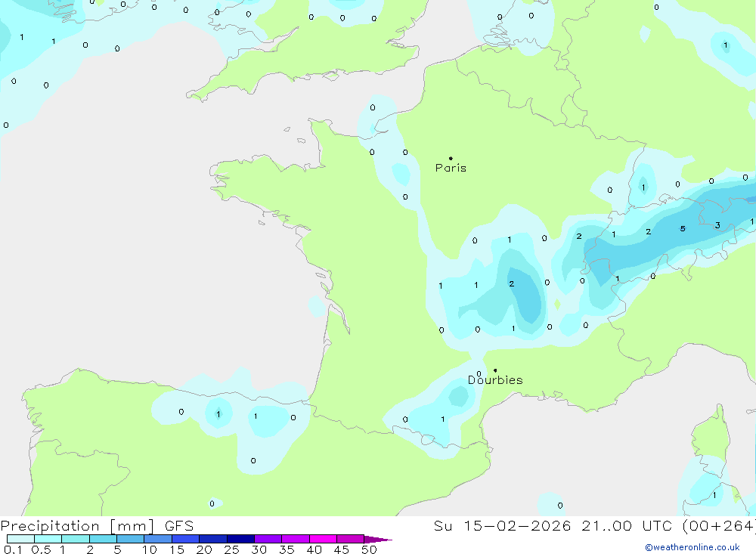This screenshot has height=554, width=756.
Task: Click the GFS model name text
Action: (179, 525)
